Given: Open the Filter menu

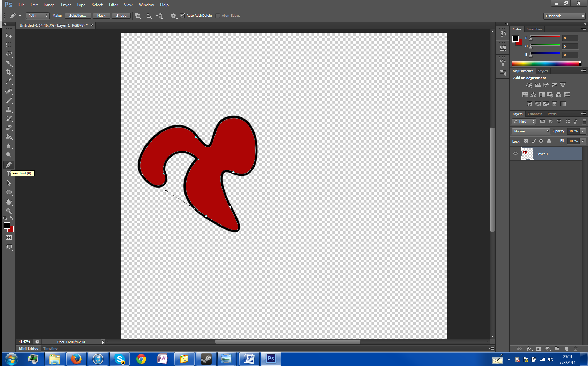Looking at the screenshot, I should [x=113, y=5].
